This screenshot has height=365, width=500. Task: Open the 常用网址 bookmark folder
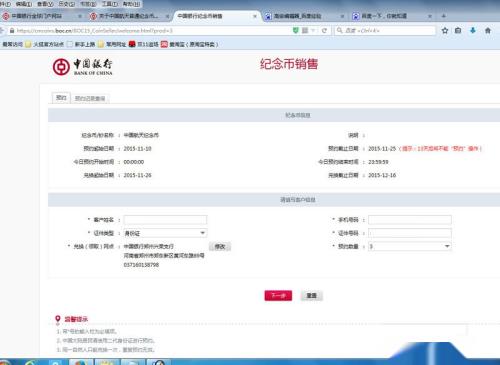tap(112, 44)
